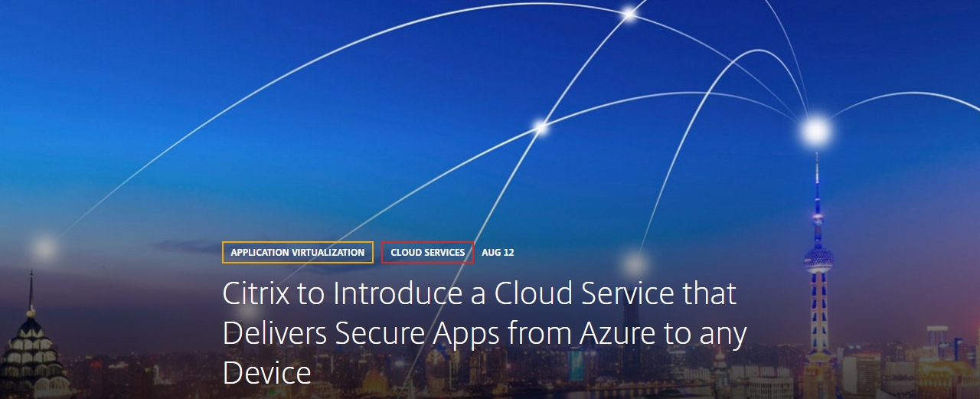Open the Application Virtualization category tag

298,252
